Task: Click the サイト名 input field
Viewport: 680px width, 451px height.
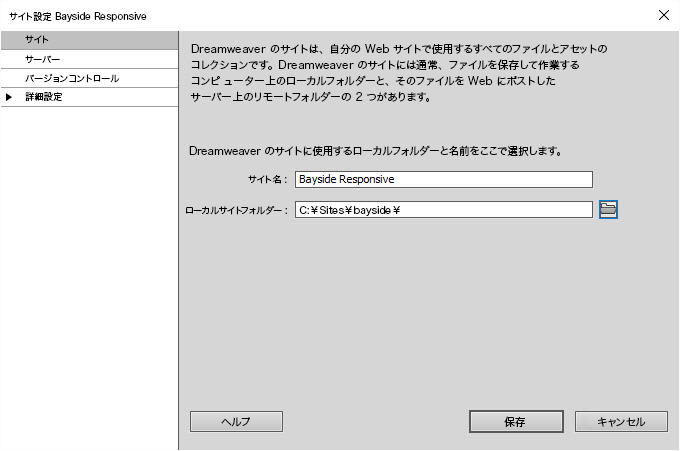Action: click(x=444, y=180)
